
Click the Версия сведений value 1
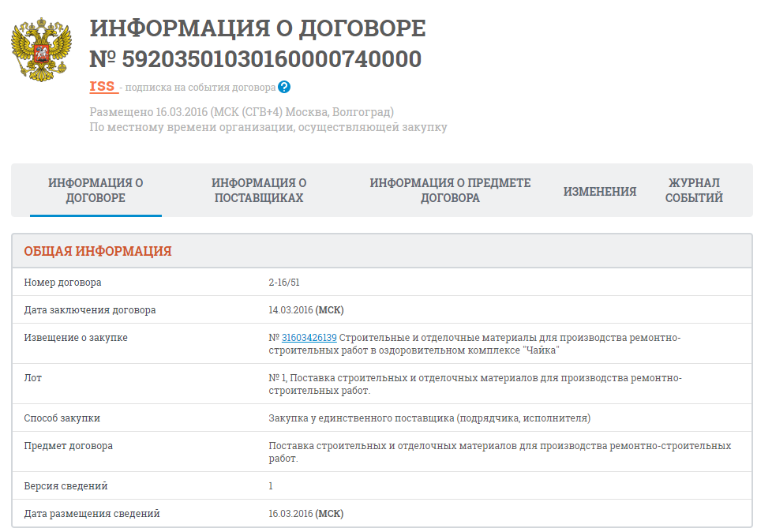tap(271, 486)
